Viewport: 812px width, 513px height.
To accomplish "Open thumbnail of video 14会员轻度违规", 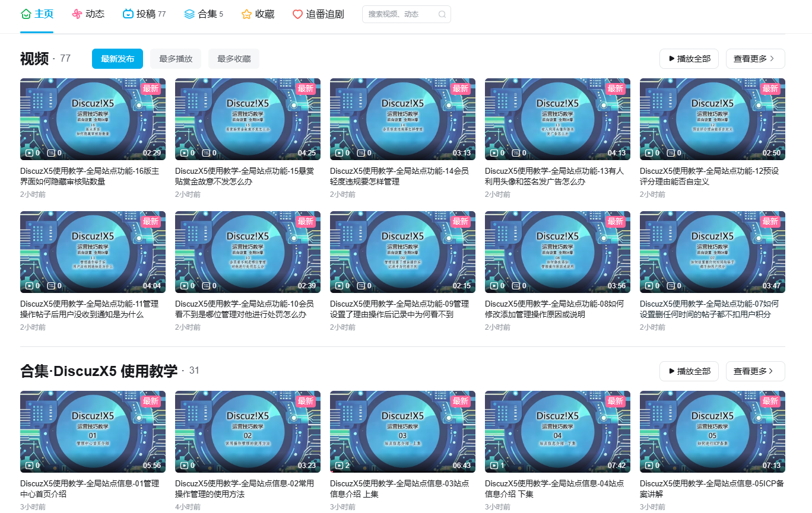I will click(402, 119).
